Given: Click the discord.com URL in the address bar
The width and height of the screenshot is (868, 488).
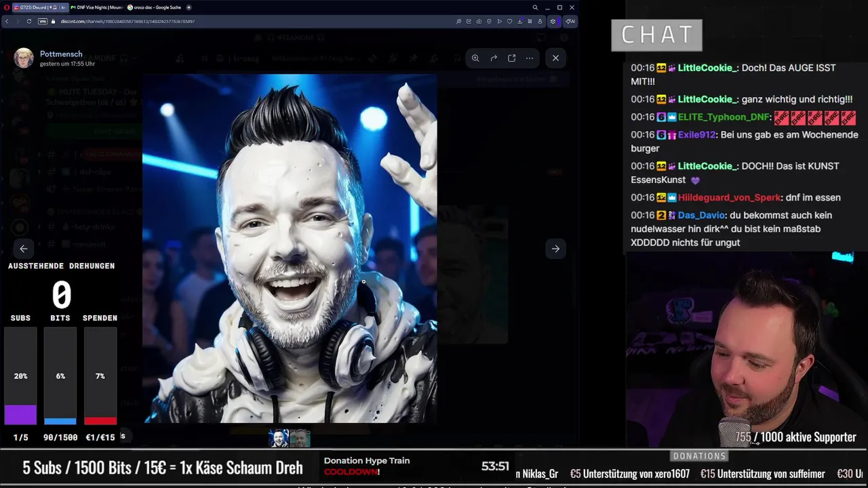Looking at the screenshot, I should pyautogui.click(x=127, y=21).
